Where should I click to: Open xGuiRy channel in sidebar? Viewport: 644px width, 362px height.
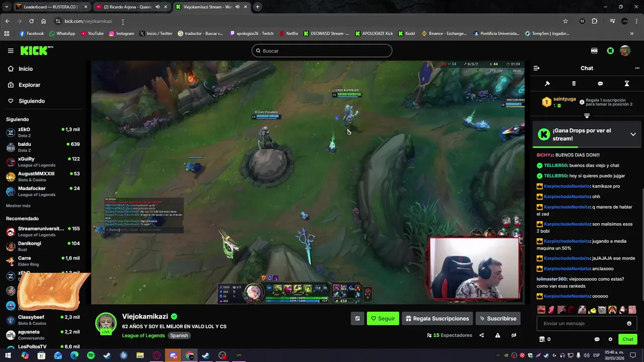click(43, 162)
